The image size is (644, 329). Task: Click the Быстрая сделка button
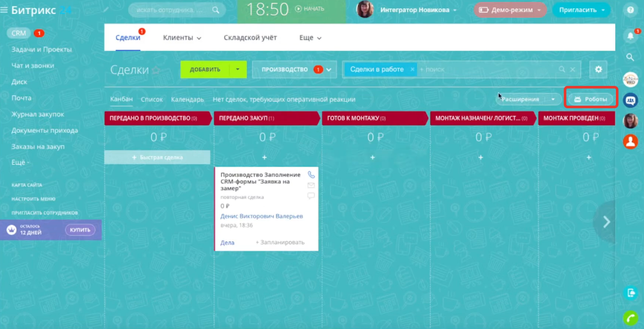[157, 157]
